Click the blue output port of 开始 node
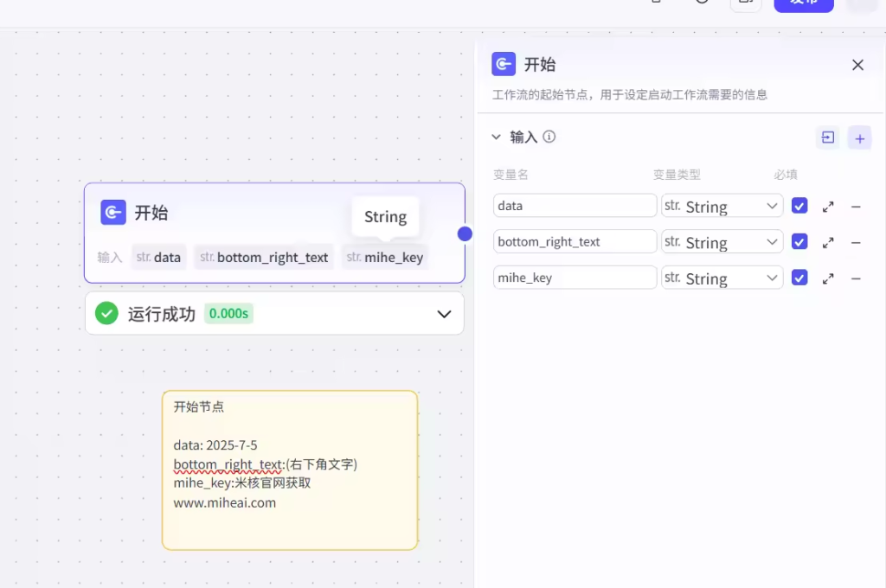Image resolution: width=886 pixels, height=588 pixels. pyautogui.click(x=465, y=233)
